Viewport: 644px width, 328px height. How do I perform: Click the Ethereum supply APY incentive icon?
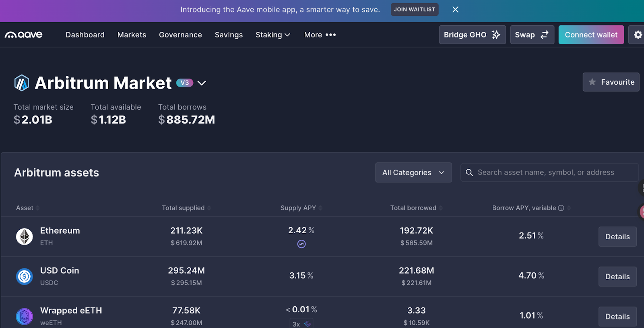pos(301,244)
